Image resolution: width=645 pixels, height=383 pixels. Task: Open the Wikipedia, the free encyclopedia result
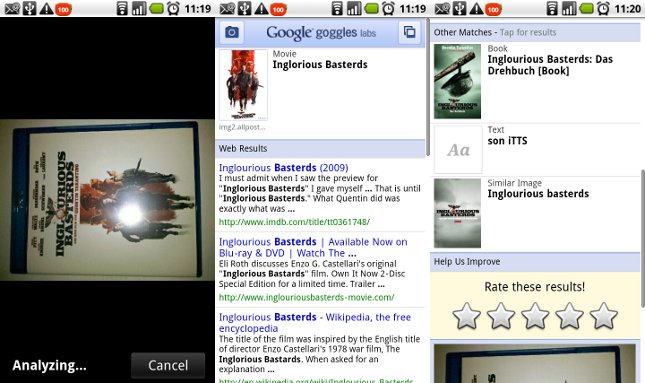[x=315, y=323]
